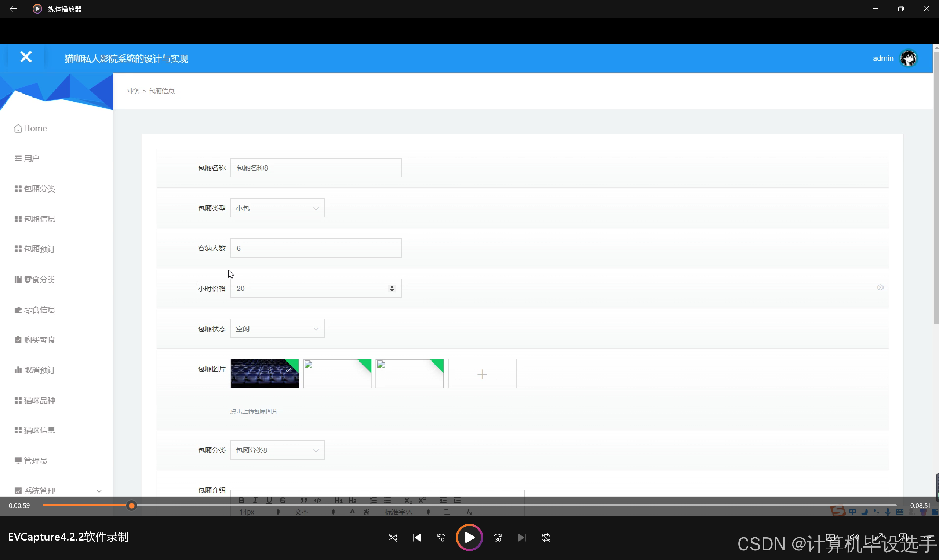Open the 包厢状态 dropdown showing 空闲
This screenshot has height=560, width=939.
coord(277,329)
